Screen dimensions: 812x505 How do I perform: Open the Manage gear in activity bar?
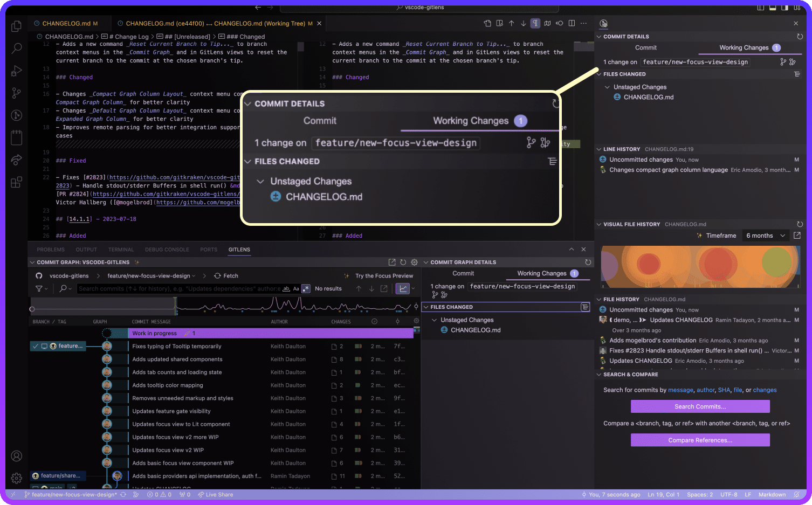17,478
